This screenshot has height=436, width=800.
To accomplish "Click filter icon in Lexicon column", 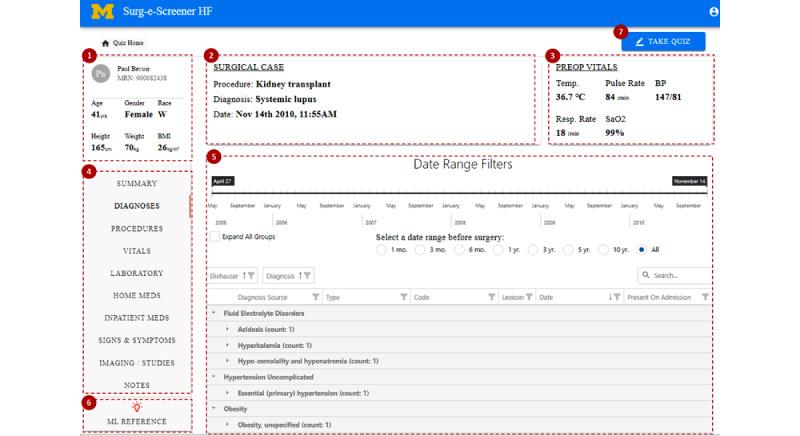I will click(x=529, y=297).
